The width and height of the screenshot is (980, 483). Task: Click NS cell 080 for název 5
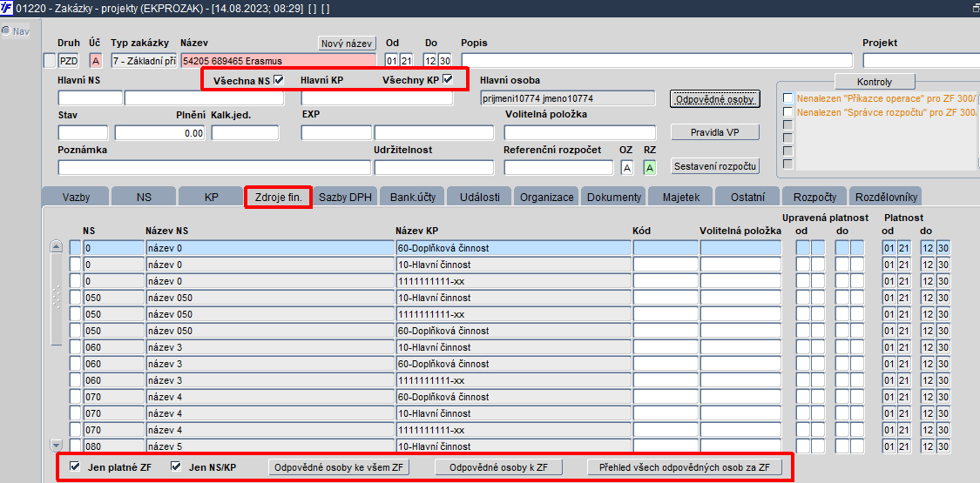(113, 446)
